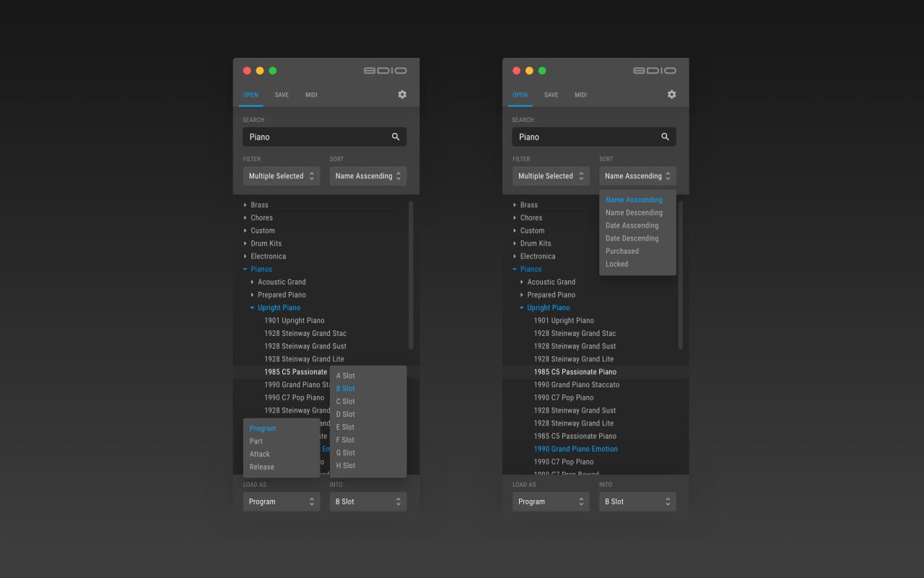Switch to the MIDI tab in right window
The image size is (924, 578).
tap(581, 95)
